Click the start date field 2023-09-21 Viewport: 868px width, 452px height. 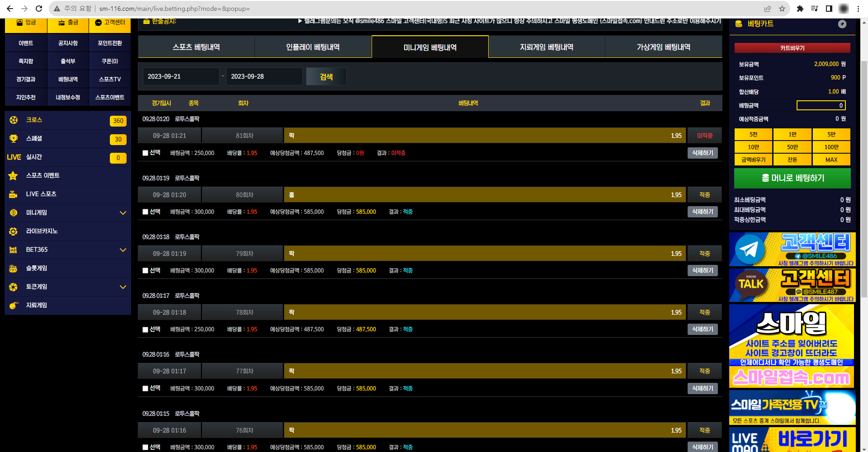[x=181, y=76]
